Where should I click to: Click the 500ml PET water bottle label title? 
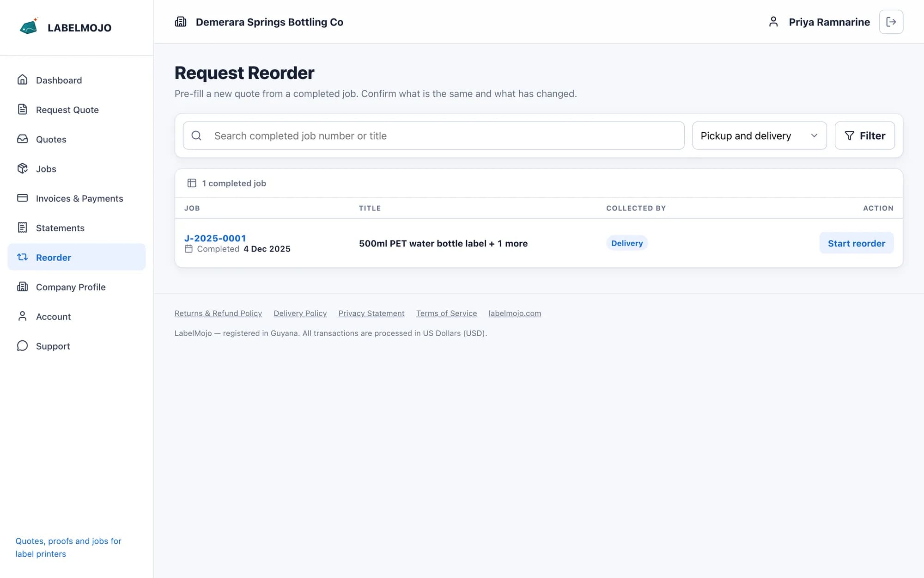(443, 243)
